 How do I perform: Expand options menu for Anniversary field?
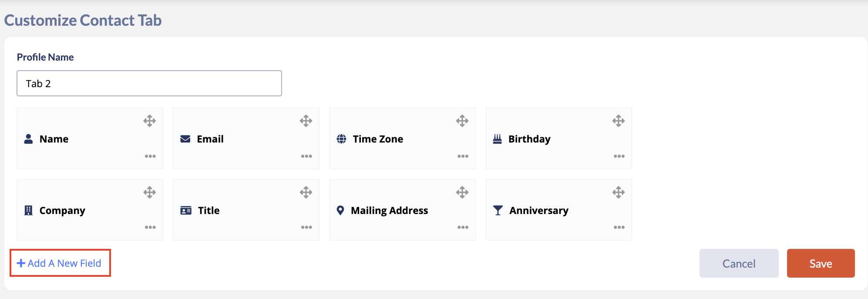619,227
